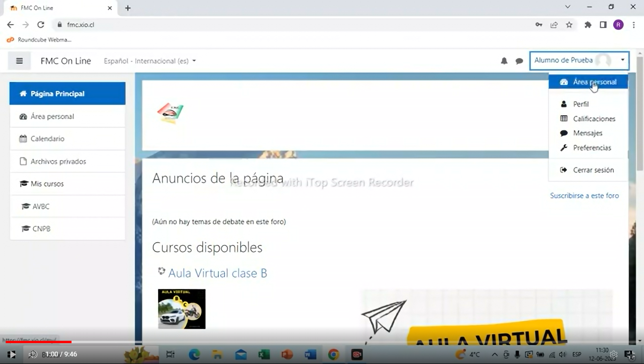Expand the language selector Español dropdown

point(150,61)
